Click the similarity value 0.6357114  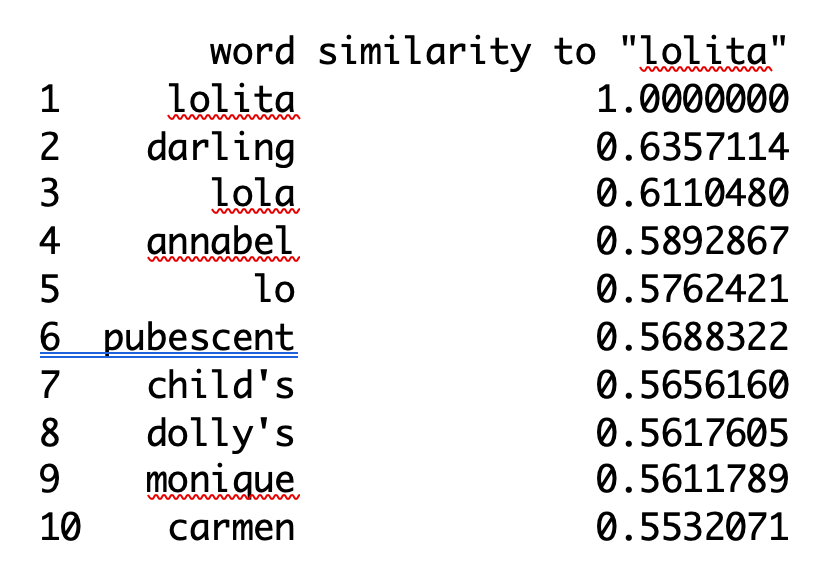(x=692, y=147)
